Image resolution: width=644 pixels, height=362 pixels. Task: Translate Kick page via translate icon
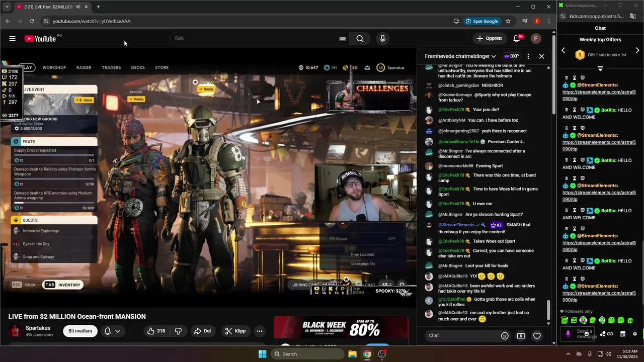pyautogui.click(x=633, y=16)
